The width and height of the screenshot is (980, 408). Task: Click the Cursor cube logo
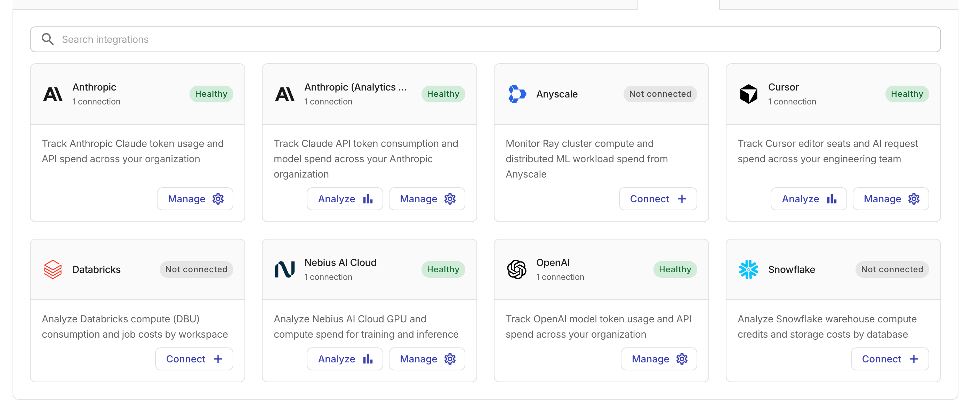pos(748,94)
